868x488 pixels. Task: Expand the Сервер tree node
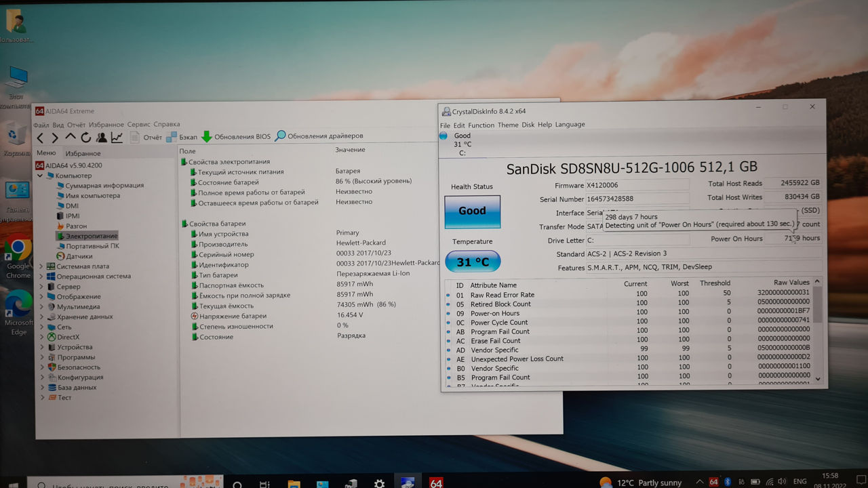(41, 287)
